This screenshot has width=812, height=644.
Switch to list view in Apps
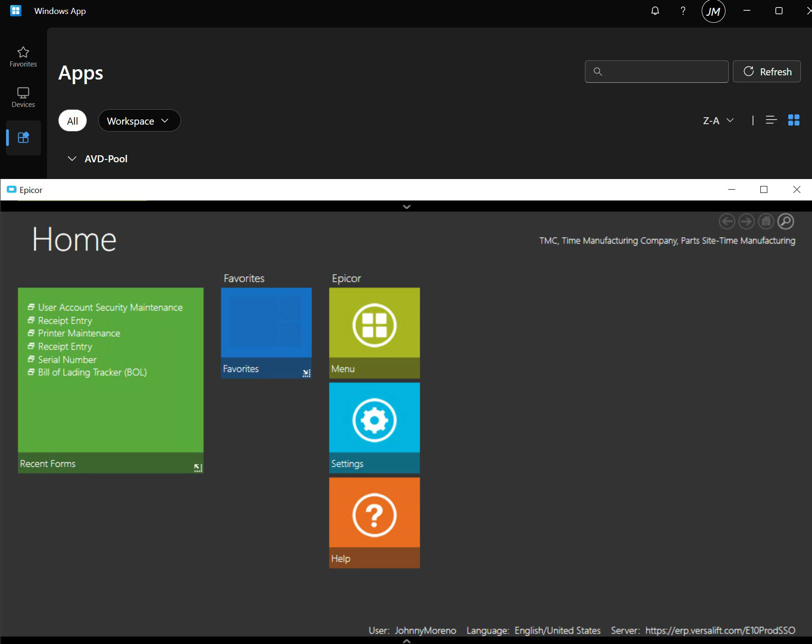pyautogui.click(x=771, y=120)
